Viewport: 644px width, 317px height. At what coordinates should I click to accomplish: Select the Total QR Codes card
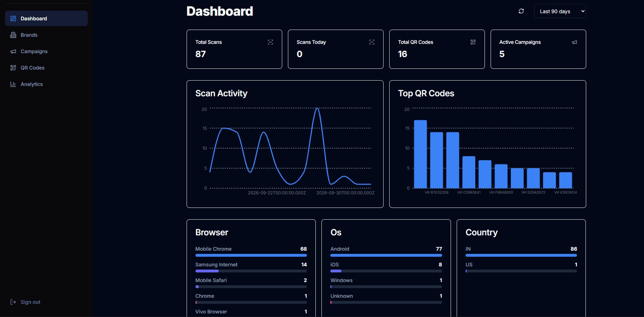click(x=437, y=49)
